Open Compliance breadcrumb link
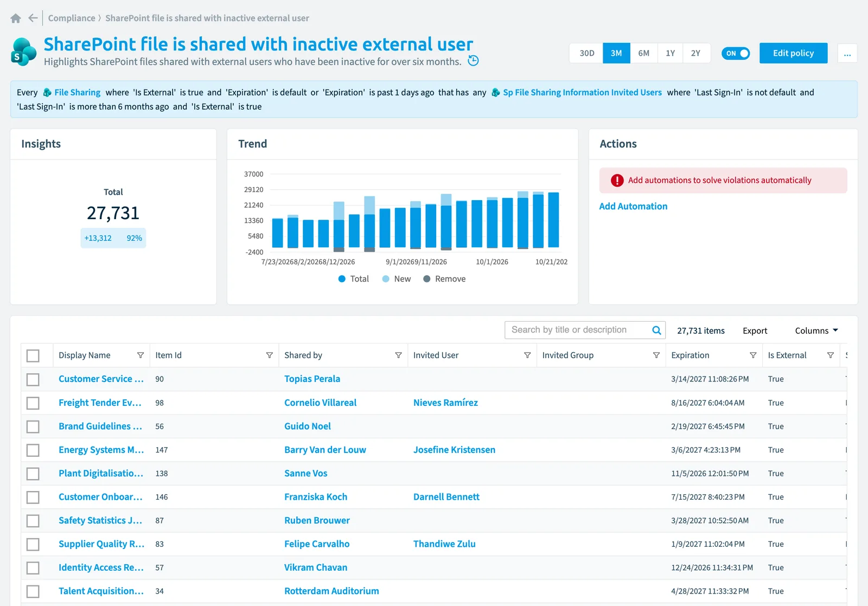The width and height of the screenshot is (868, 606). tap(72, 18)
